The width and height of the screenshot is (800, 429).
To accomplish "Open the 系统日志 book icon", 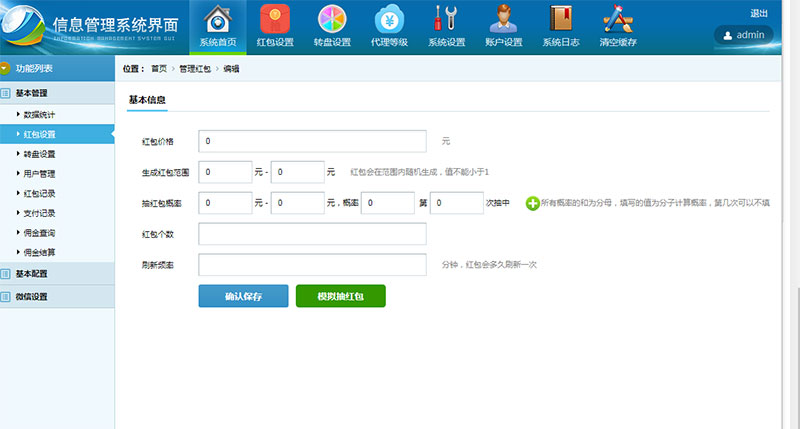I will (560, 20).
